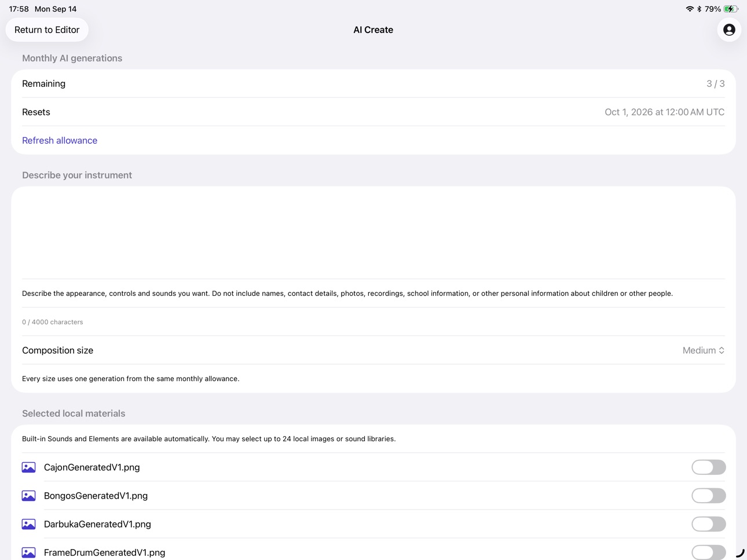The width and height of the screenshot is (747, 560).
Task: Click the Return to Editor button
Action: coord(47,30)
